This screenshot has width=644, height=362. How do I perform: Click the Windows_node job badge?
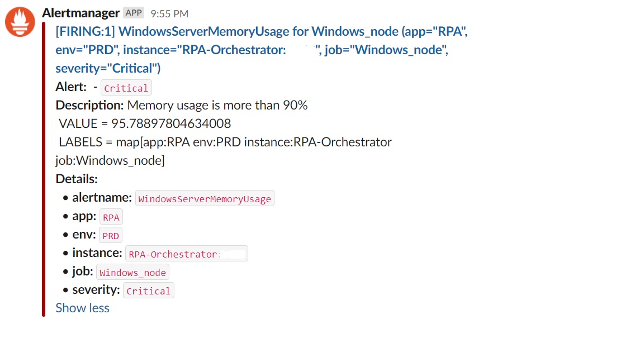point(132,272)
